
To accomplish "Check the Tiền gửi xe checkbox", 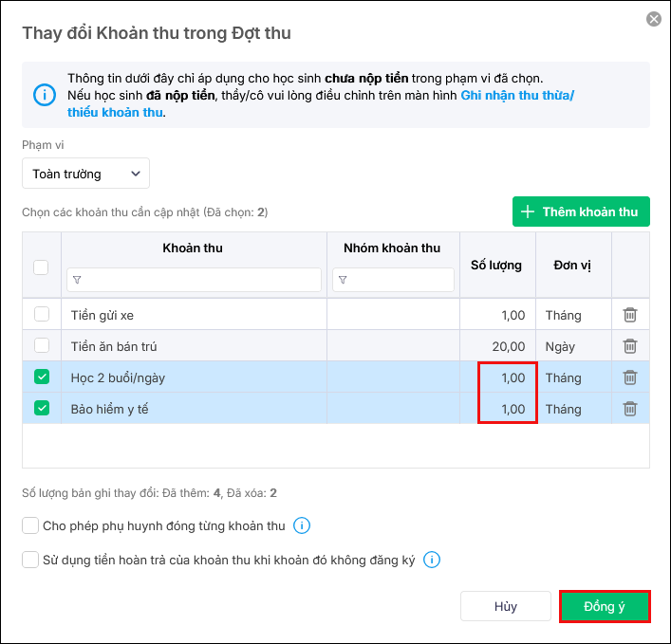I will click(x=42, y=315).
